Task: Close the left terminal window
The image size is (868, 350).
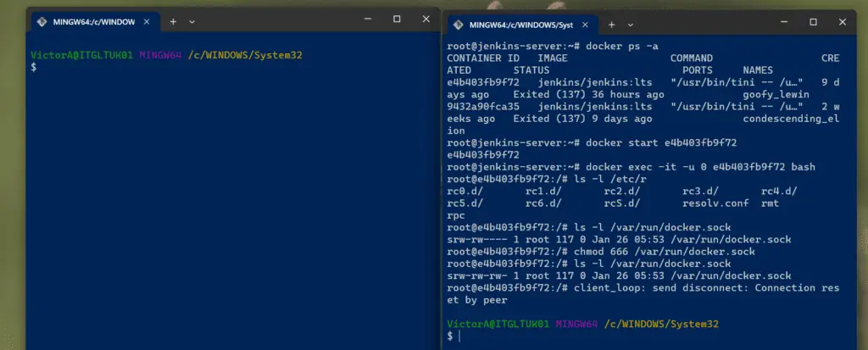Action: pyautogui.click(x=426, y=19)
